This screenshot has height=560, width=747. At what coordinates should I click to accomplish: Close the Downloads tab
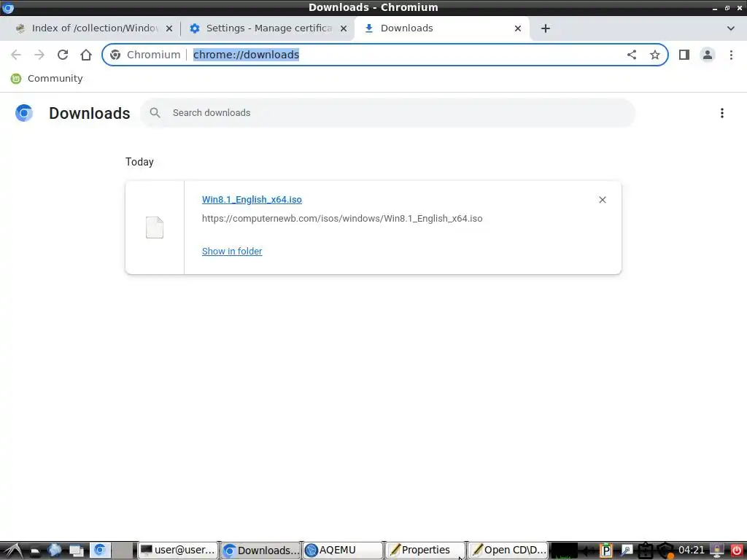(518, 28)
